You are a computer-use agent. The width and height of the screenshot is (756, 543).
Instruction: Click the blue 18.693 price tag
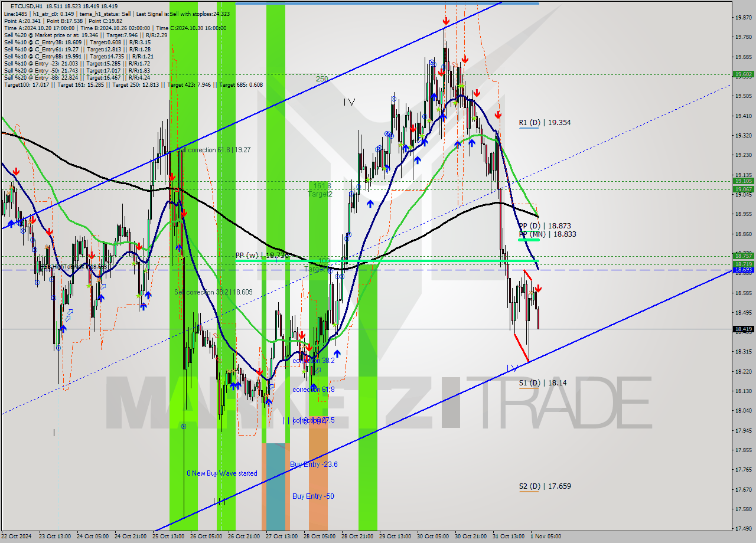tap(743, 270)
